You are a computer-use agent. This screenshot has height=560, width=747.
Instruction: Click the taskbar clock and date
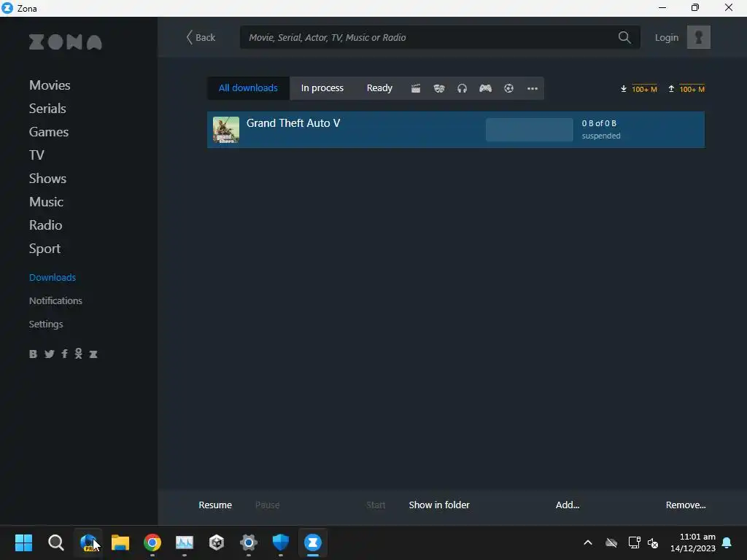pyautogui.click(x=693, y=542)
